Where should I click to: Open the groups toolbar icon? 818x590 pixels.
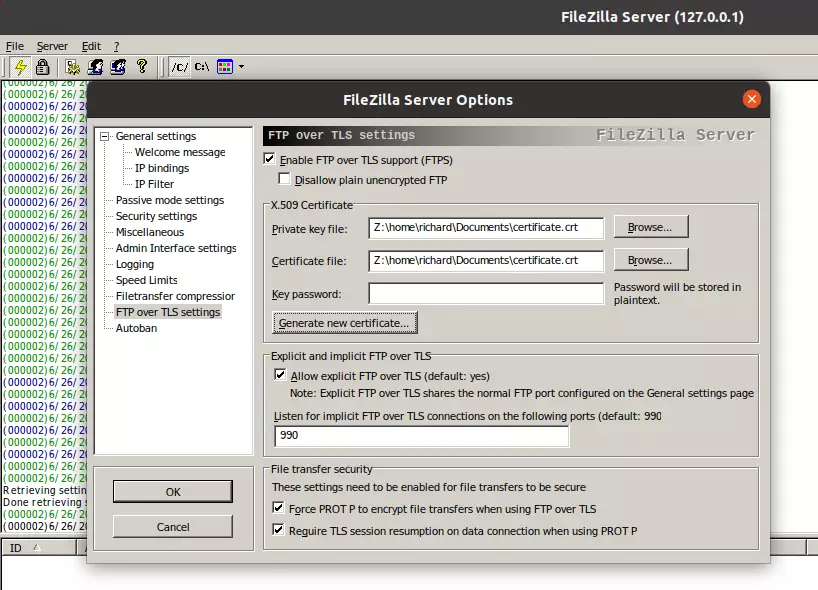[x=118, y=67]
